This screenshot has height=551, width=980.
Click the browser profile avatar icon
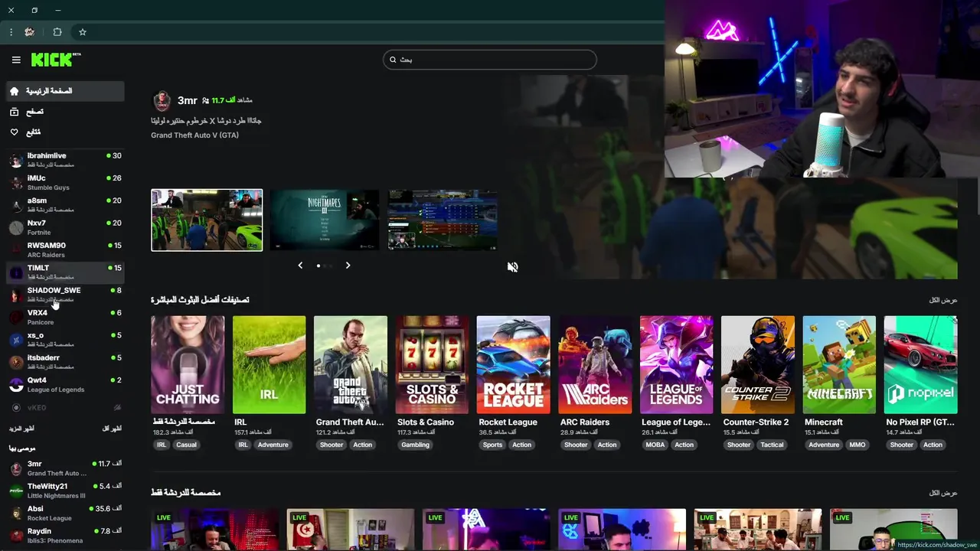point(30,32)
